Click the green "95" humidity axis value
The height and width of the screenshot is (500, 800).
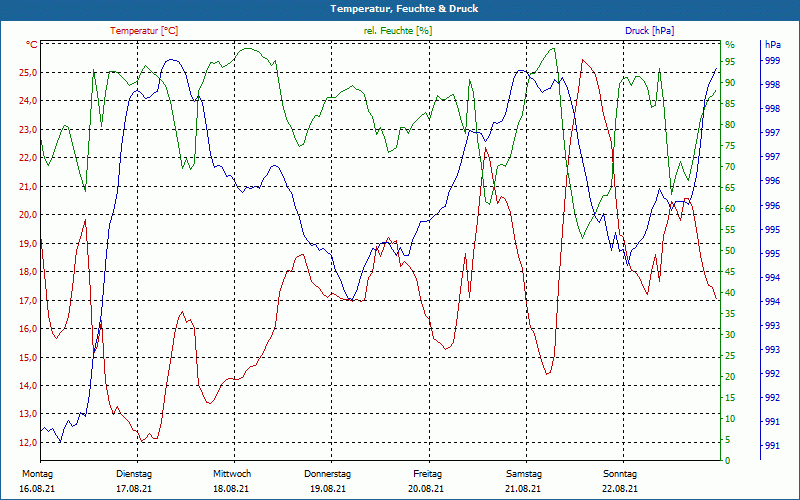pos(730,62)
